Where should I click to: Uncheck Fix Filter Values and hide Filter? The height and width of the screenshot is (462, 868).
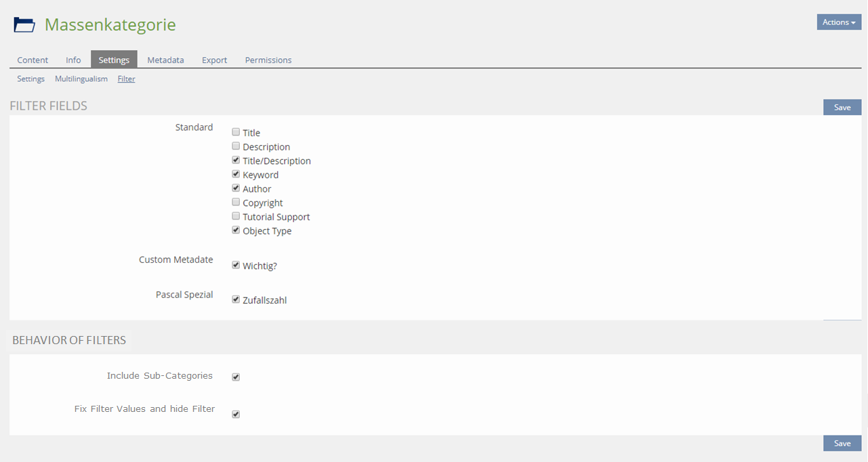pos(236,414)
